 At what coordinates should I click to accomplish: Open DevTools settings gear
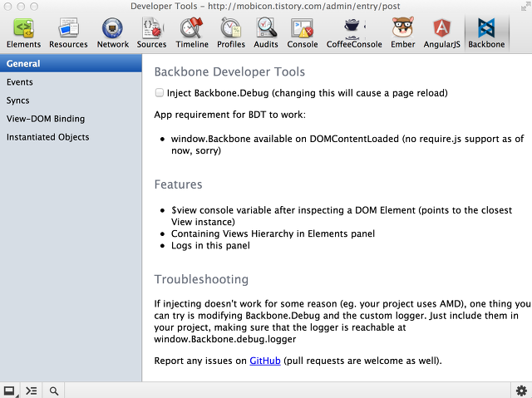click(x=521, y=391)
